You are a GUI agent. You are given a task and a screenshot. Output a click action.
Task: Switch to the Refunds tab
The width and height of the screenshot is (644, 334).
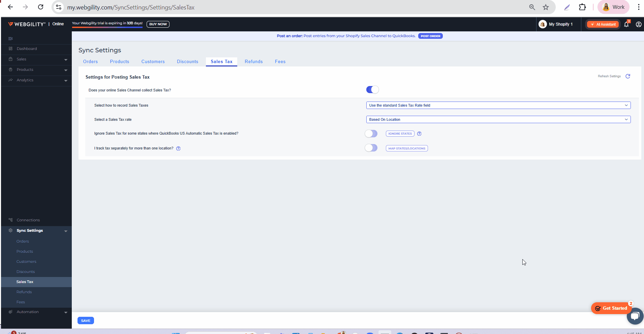(x=253, y=61)
